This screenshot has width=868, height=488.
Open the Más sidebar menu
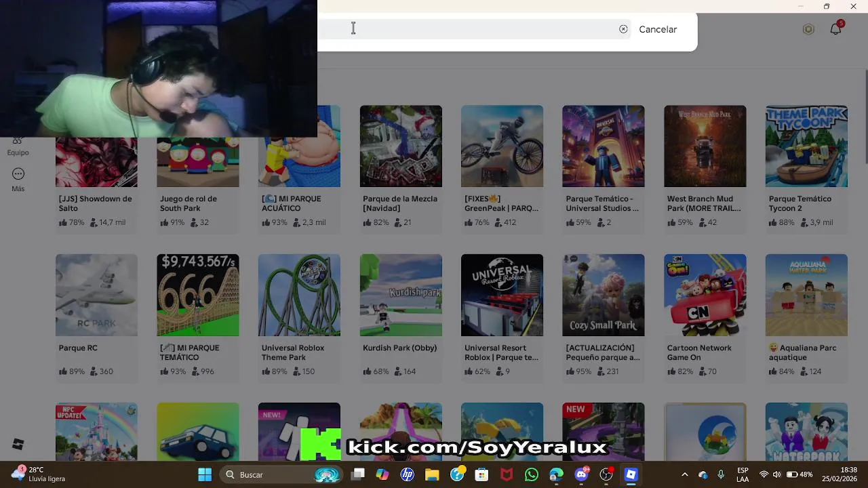point(18,180)
